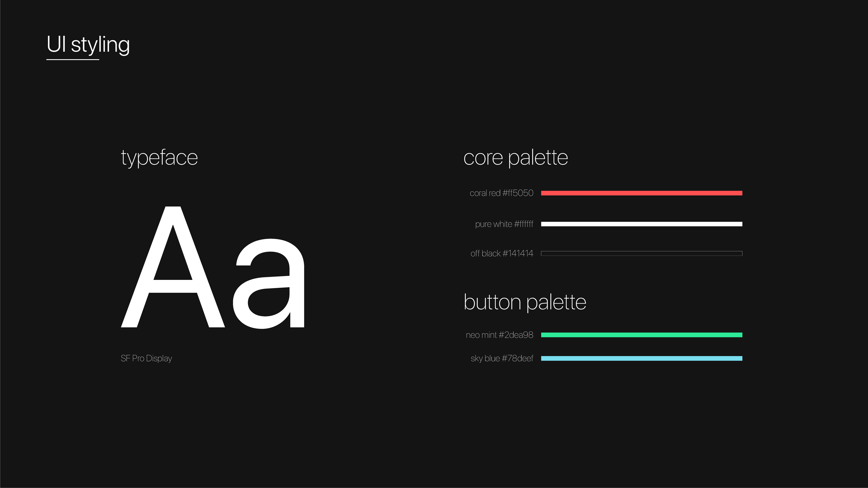
Task: Select the 'coral red #ff5050' label
Action: click(x=501, y=193)
